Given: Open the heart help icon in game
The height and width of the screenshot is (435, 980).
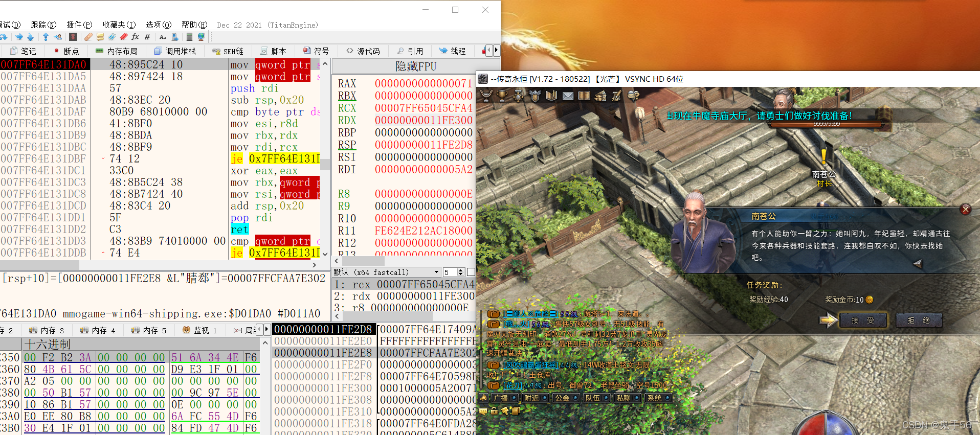Looking at the screenshot, I should [x=633, y=96].
